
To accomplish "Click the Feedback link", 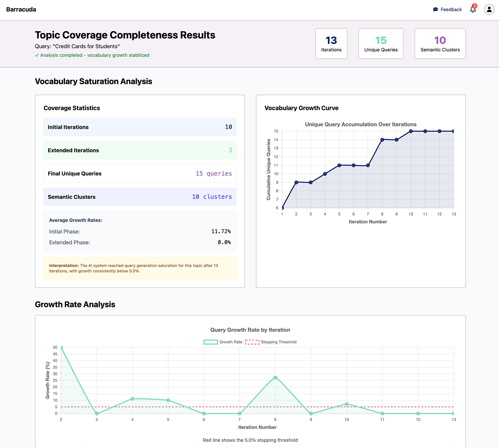I will tap(451, 10).
